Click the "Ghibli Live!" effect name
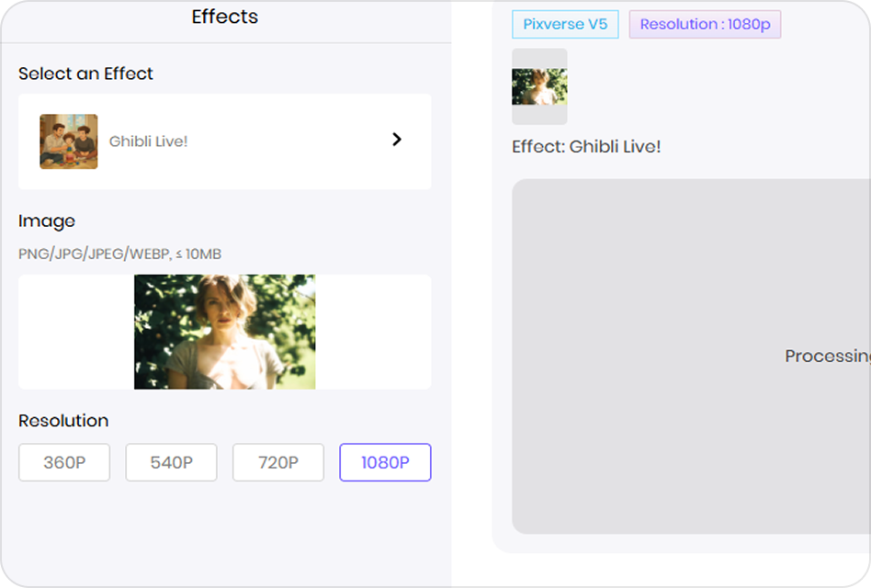Screen dimensions: 871x588 [148, 141]
